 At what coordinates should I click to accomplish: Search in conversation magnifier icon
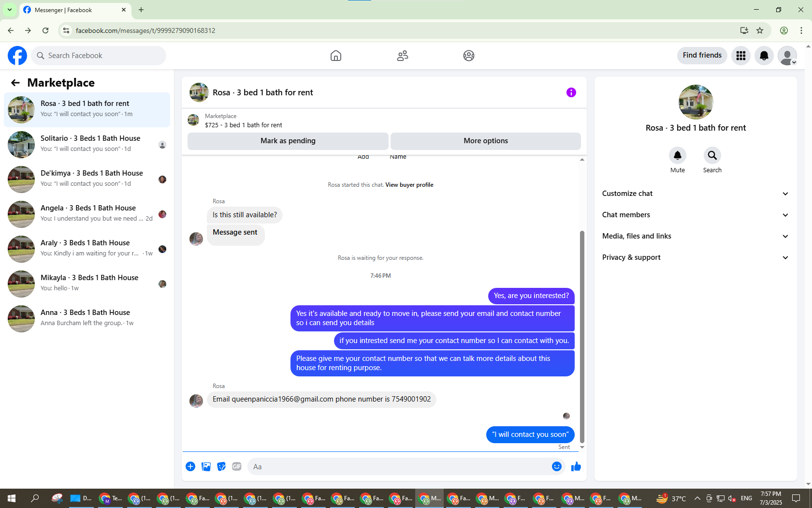tap(712, 155)
